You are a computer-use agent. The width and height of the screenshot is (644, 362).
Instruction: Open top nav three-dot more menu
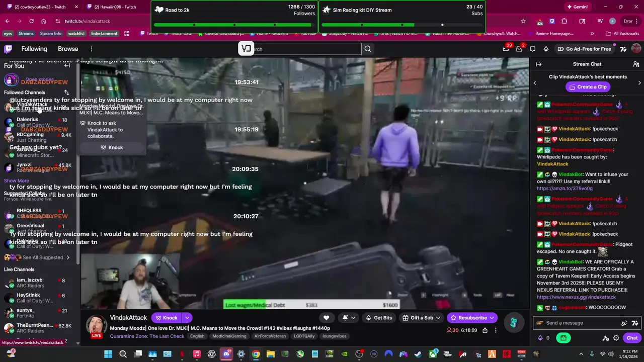92,49
